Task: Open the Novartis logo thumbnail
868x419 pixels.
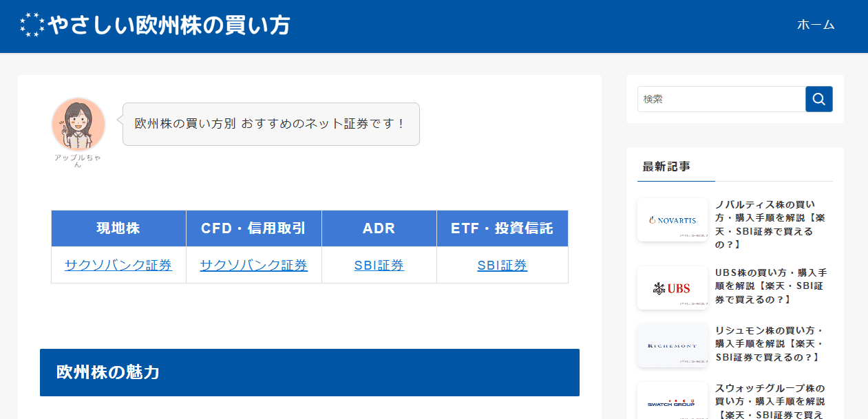Action: (672, 219)
